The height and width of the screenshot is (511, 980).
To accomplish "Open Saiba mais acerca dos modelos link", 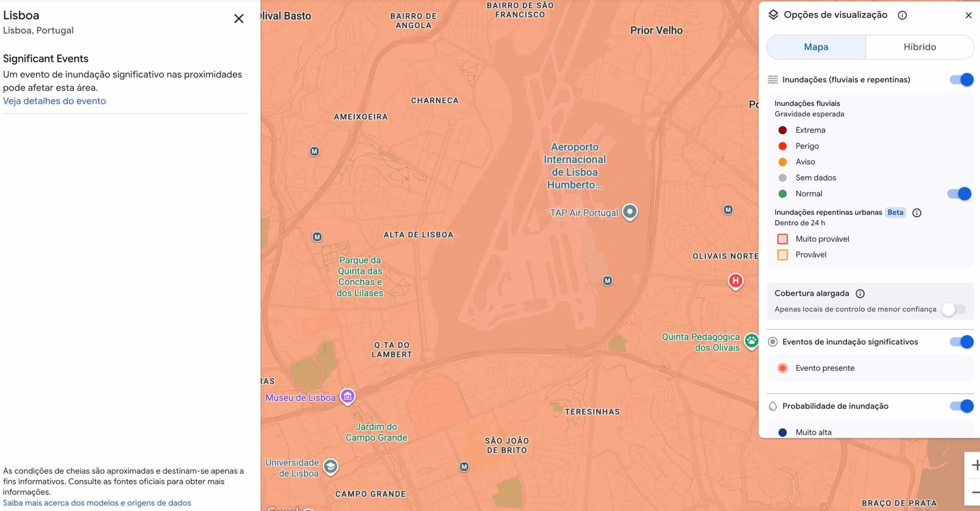I will coord(97,503).
